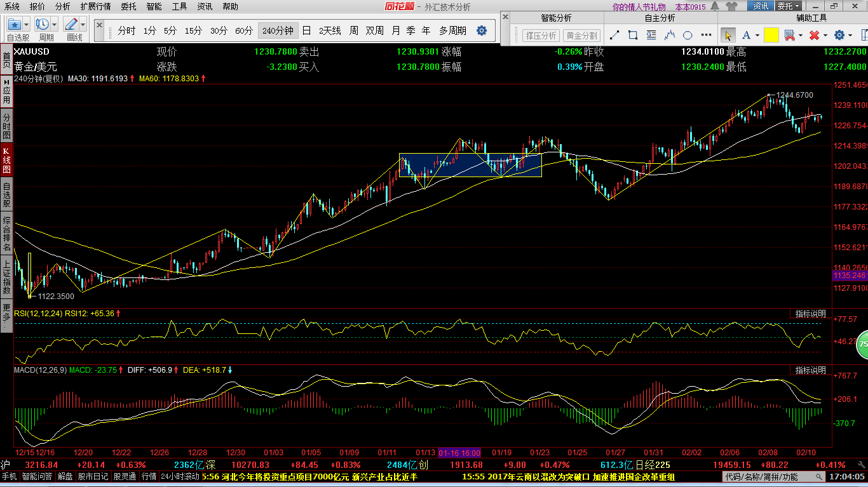Open the period toolbar settings gear
The width and height of the screenshot is (868, 487).
click(x=482, y=30)
